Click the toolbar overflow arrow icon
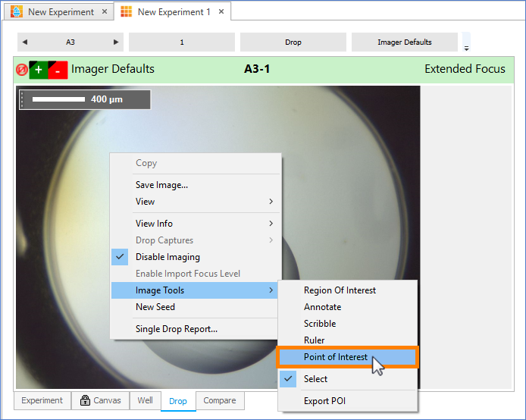Viewport: 526px width, 420px height. pyautogui.click(x=466, y=49)
